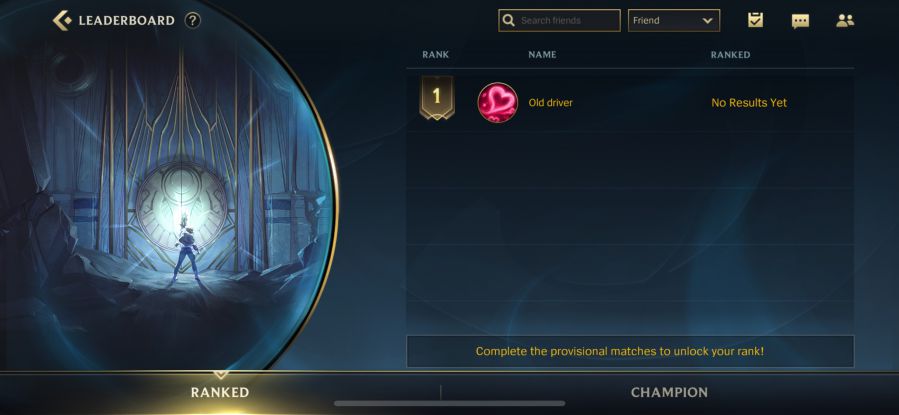Screen dimensions: 899x415
Task: Expand the dropdown chevron next to Friend
Action: (x=707, y=21)
